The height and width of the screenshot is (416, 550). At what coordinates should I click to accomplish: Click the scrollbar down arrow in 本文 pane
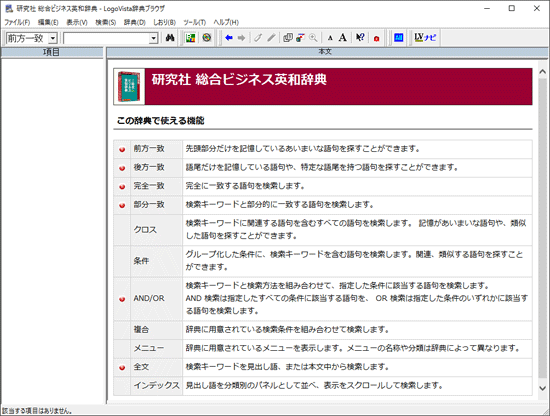click(x=542, y=388)
